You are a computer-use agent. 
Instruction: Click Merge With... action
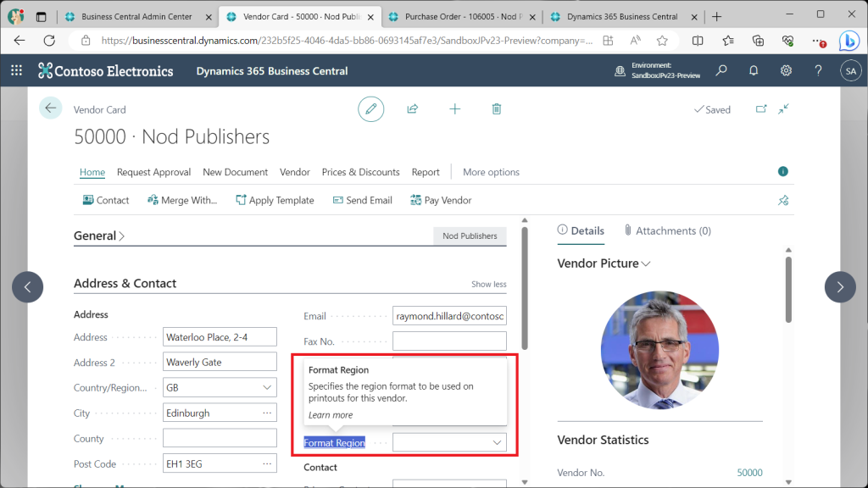[x=182, y=200]
